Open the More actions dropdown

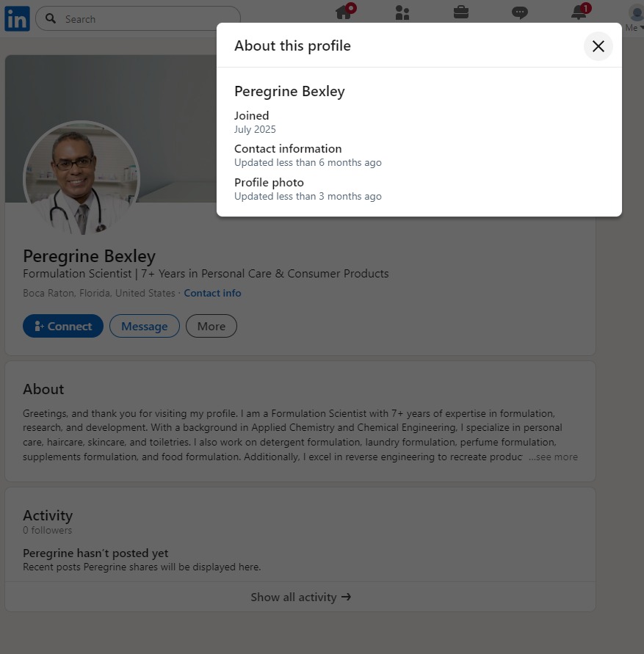click(211, 327)
